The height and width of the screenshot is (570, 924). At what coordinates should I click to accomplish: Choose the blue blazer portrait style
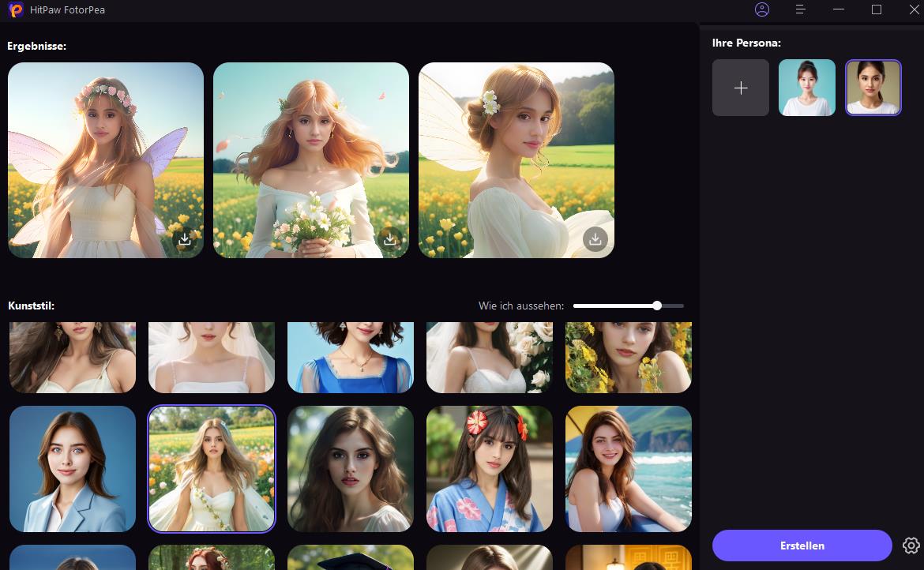click(x=73, y=468)
